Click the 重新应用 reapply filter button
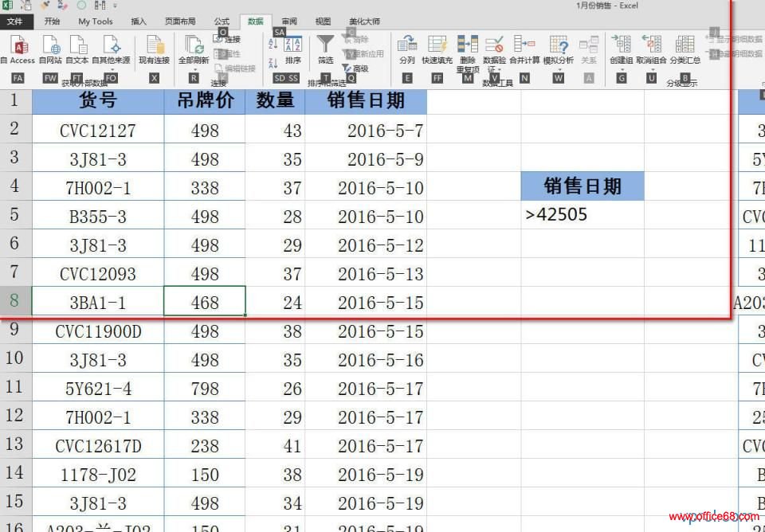765x532 pixels. tap(363, 53)
